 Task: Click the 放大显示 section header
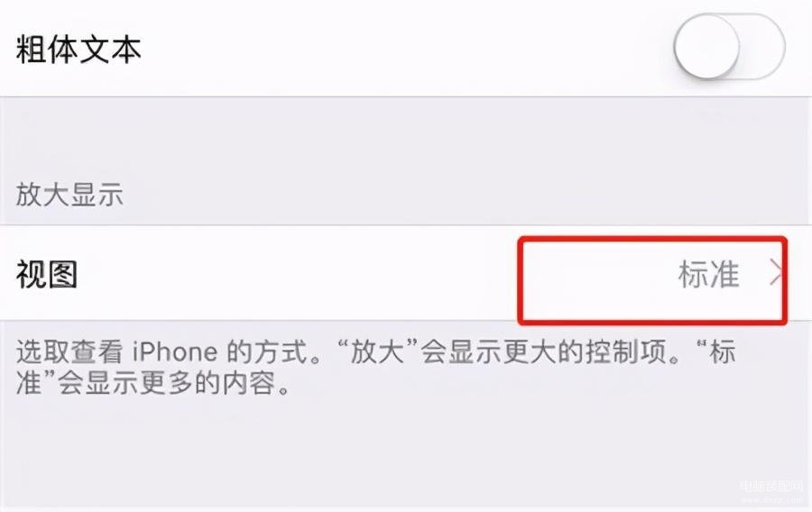point(69,195)
